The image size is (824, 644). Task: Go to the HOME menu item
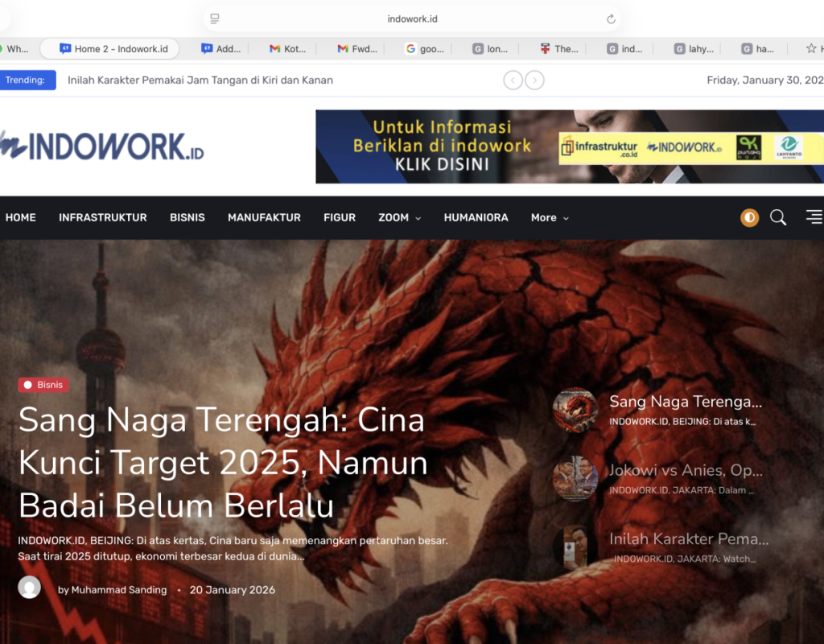coord(20,217)
